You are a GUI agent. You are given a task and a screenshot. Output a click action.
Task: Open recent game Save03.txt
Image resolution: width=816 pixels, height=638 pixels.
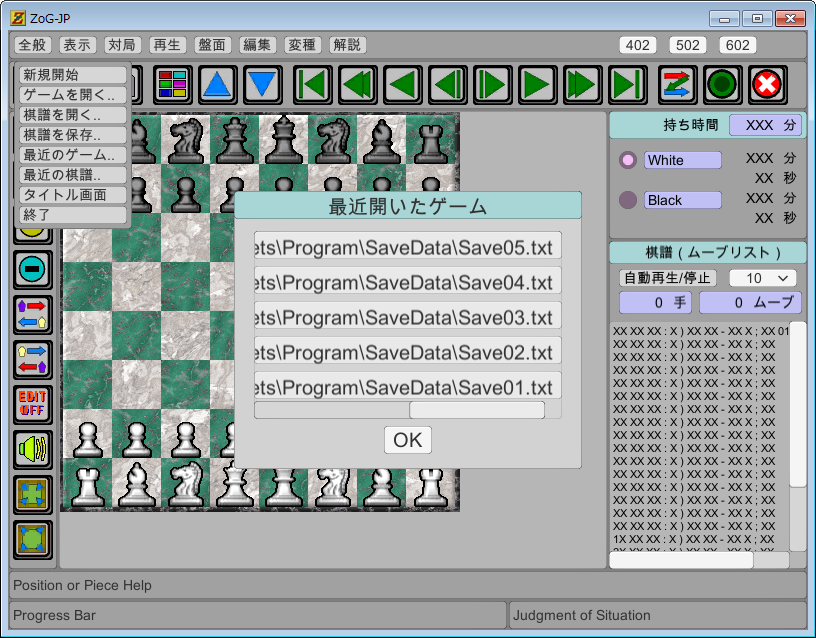point(407,315)
